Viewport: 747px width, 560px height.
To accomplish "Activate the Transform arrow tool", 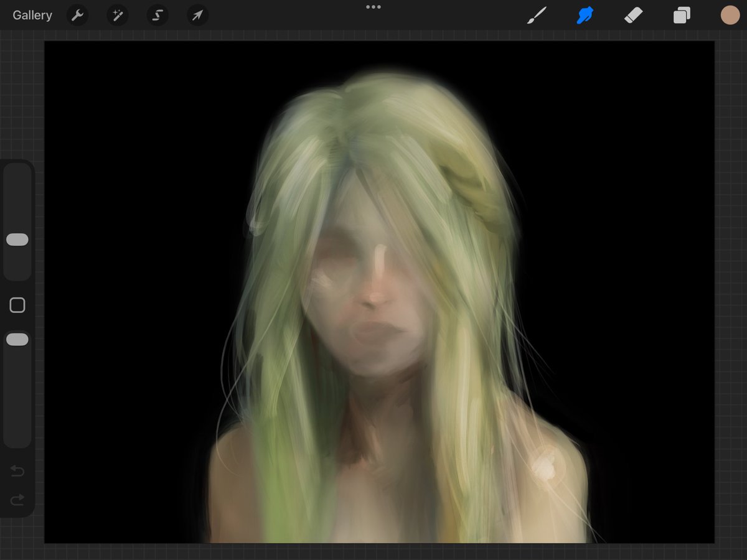I will pyautogui.click(x=197, y=16).
